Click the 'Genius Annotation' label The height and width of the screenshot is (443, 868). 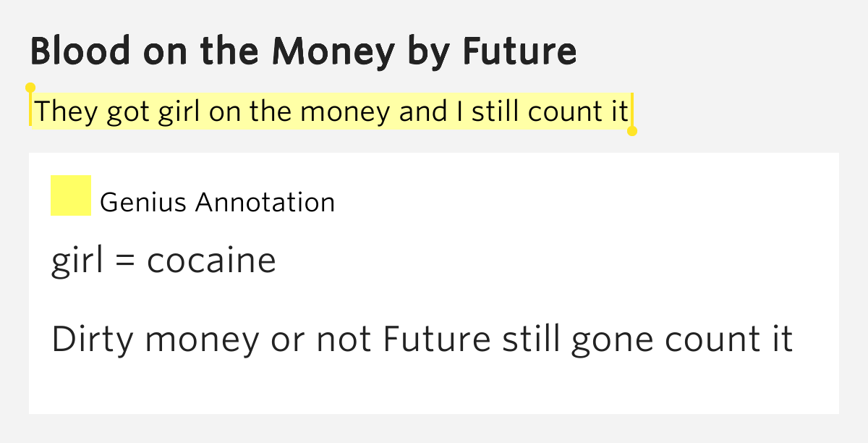click(217, 202)
